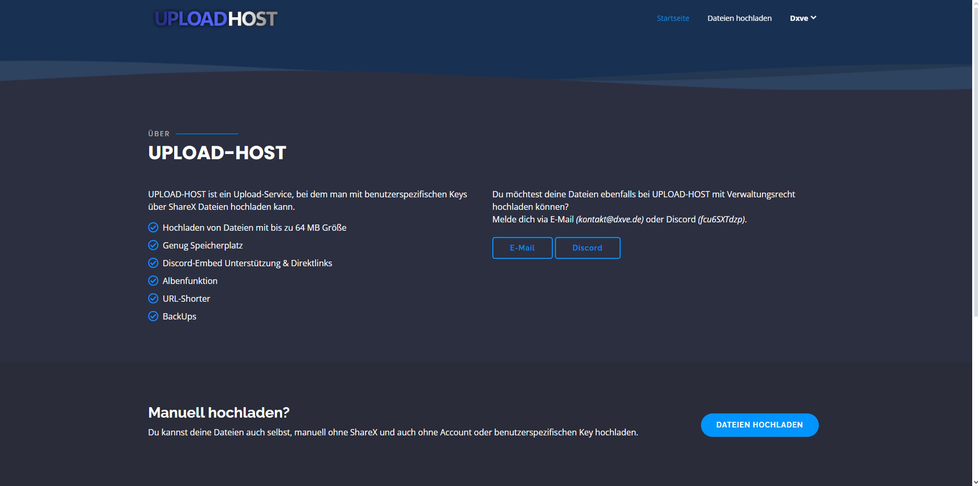Screen dimensions: 980x486
Task: Click the checkmark icon beside URL-Shorter
Action: [153, 299]
